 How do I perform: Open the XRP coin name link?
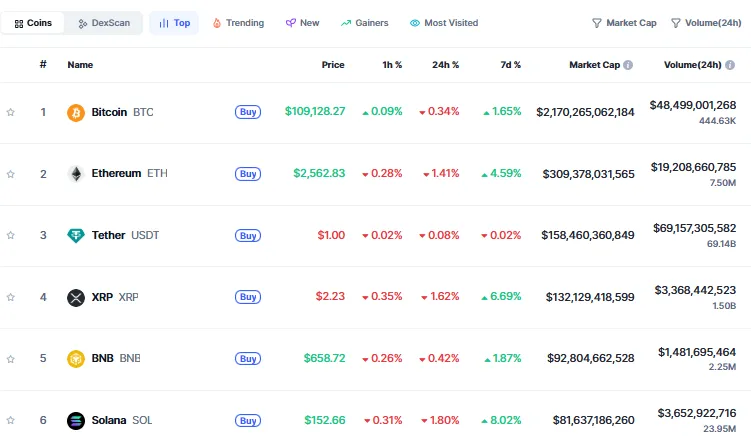pyautogui.click(x=103, y=297)
